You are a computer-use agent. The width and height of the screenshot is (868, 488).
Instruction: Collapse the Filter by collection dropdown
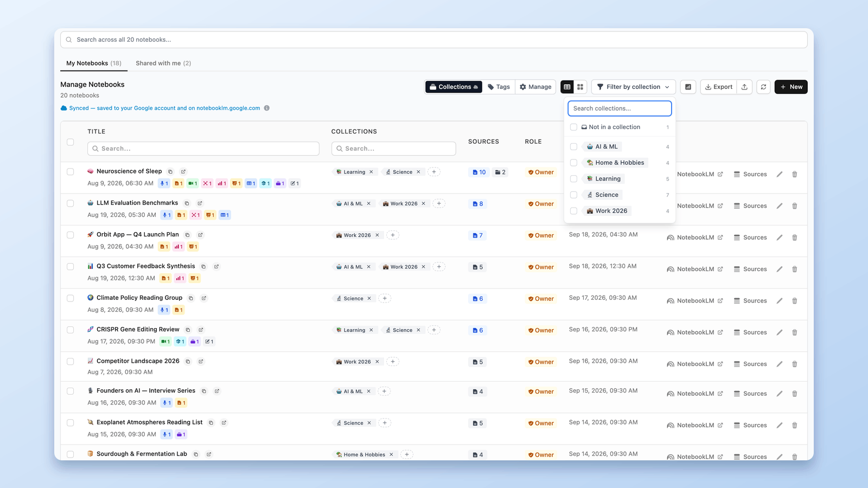point(634,87)
